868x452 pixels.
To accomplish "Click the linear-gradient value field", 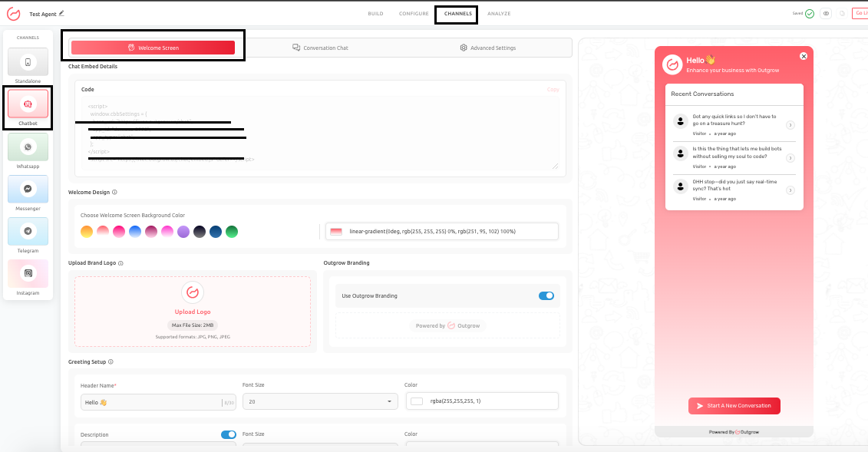I will coord(442,231).
